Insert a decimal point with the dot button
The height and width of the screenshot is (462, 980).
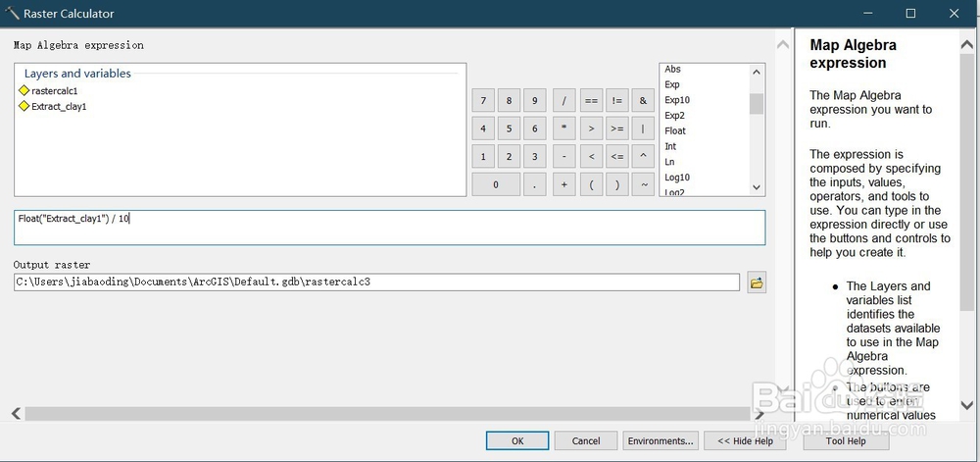(x=534, y=185)
